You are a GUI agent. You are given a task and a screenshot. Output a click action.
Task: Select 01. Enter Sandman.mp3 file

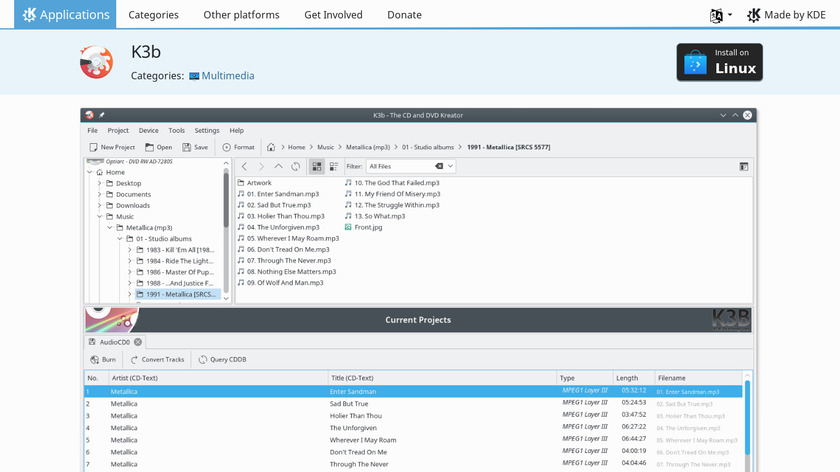[x=278, y=194]
